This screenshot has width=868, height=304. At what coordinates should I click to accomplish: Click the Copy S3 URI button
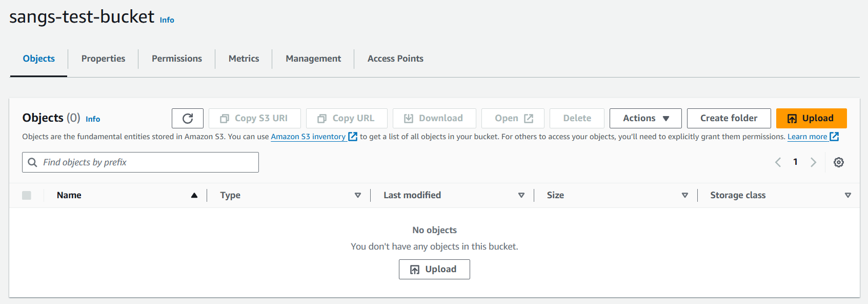point(255,118)
